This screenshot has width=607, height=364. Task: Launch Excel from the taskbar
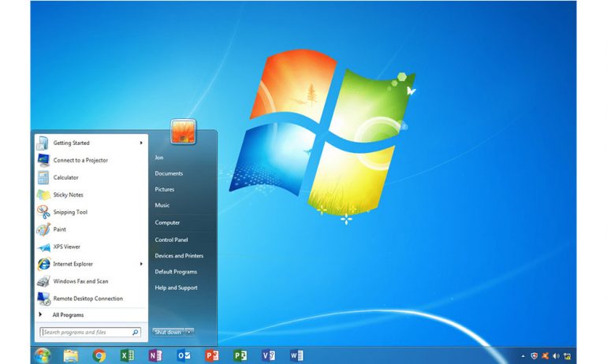127,355
